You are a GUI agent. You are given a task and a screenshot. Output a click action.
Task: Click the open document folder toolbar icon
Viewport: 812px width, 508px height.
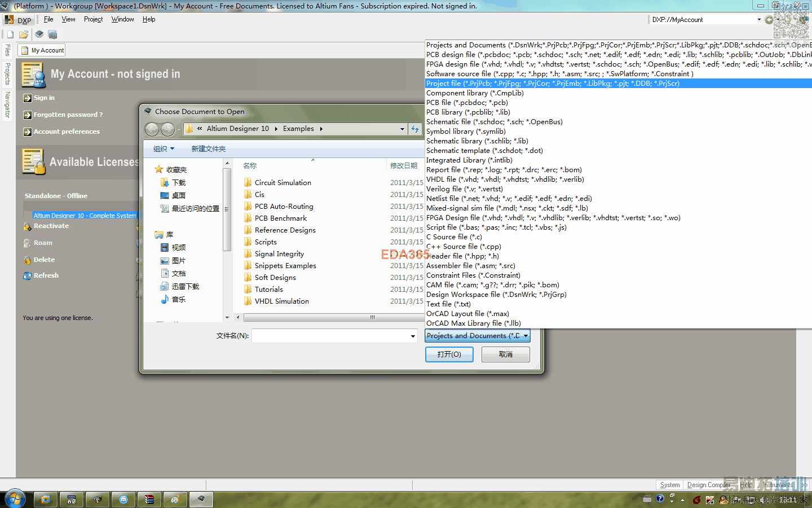pyautogui.click(x=24, y=34)
